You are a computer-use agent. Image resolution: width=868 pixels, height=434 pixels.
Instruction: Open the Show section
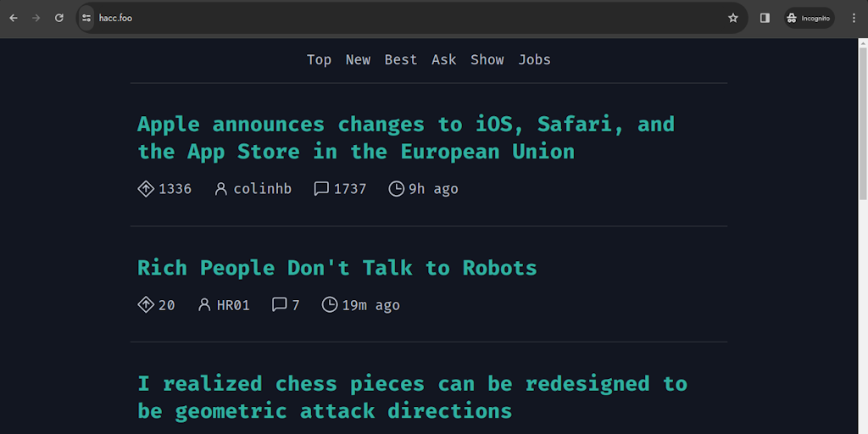(487, 60)
